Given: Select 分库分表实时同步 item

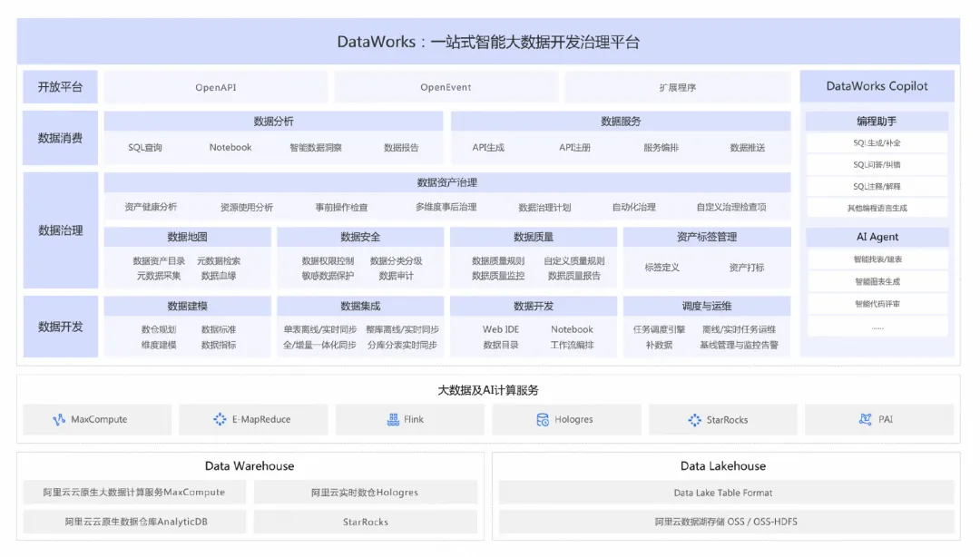Looking at the screenshot, I should click(x=402, y=345).
